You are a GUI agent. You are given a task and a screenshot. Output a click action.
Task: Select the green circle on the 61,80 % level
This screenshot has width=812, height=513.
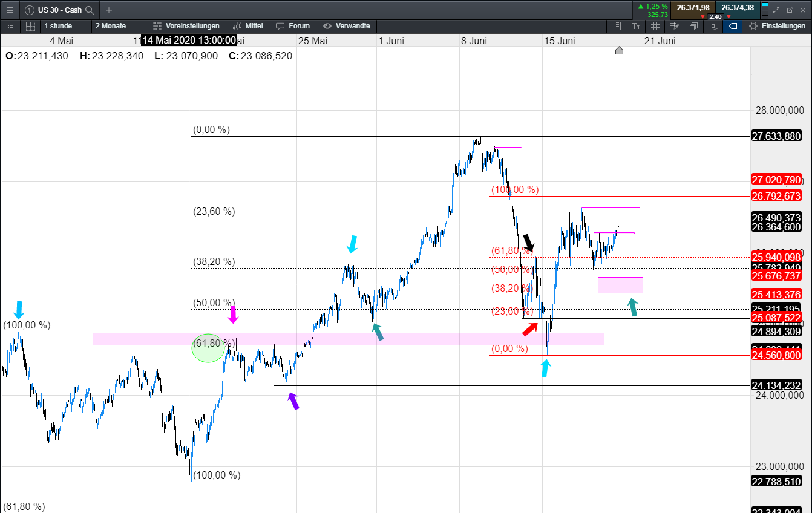pos(208,348)
